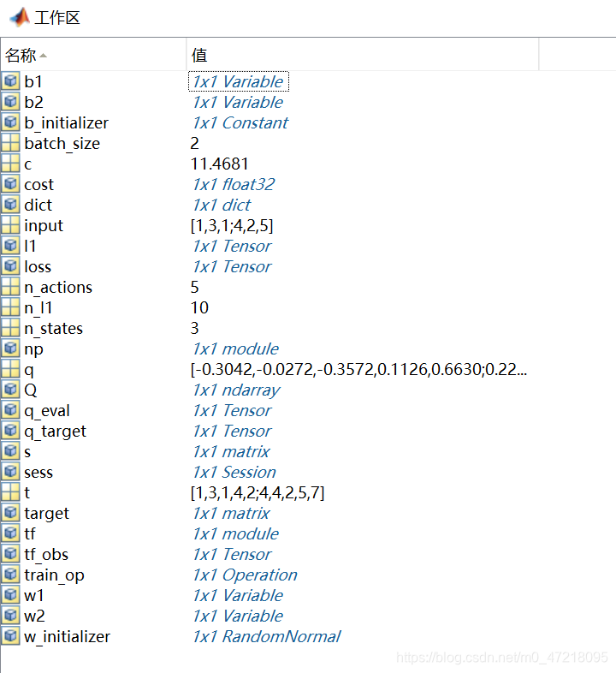Image resolution: width=616 pixels, height=673 pixels.
Task: Click the n_actions value 5
Action: pyautogui.click(x=195, y=287)
